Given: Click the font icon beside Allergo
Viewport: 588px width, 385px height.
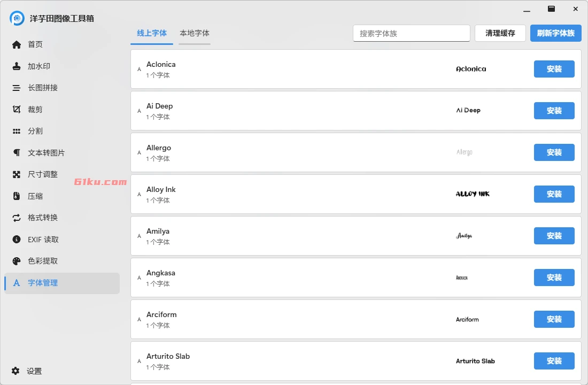Looking at the screenshot, I should [x=139, y=153].
